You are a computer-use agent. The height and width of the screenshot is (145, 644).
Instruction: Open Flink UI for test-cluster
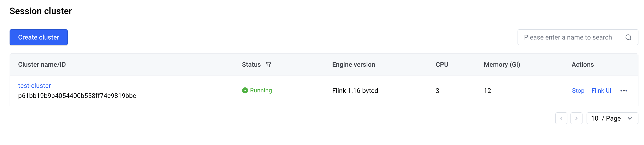(x=601, y=91)
